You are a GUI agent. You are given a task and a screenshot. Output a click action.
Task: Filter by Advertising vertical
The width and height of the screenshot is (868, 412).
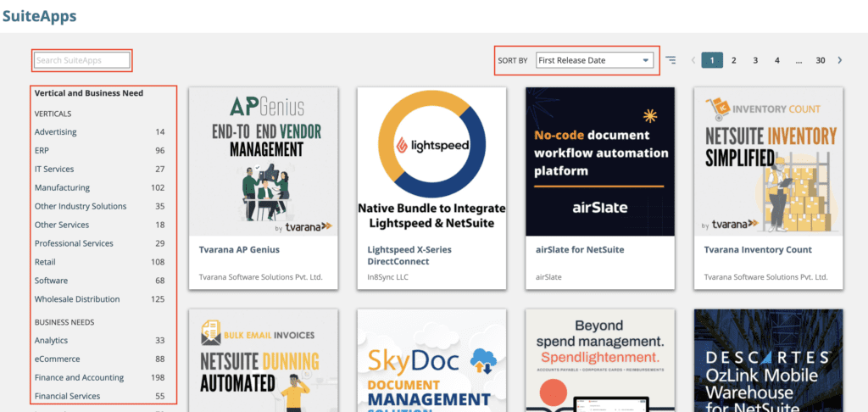[x=56, y=132]
